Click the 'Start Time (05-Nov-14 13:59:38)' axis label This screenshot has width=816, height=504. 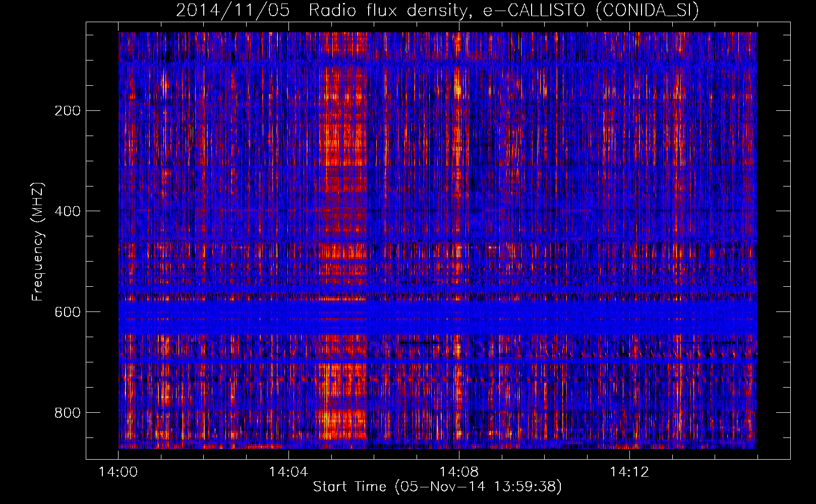click(437, 487)
